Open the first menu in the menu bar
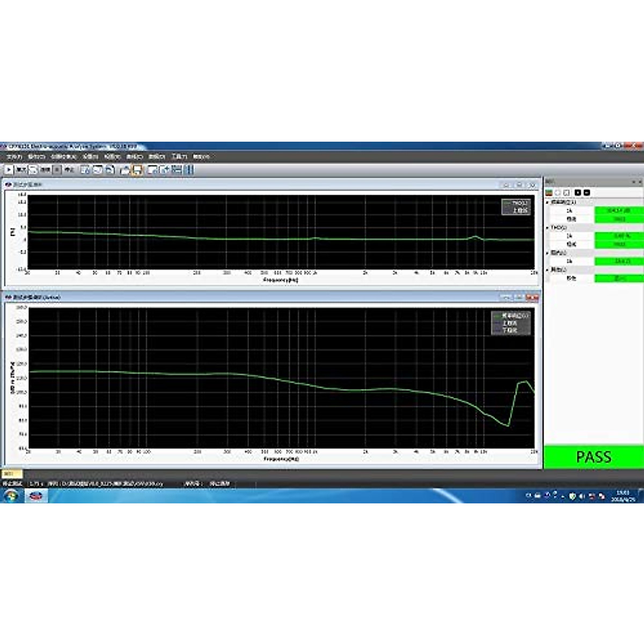The height and width of the screenshot is (644, 644). (x=14, y=157)
